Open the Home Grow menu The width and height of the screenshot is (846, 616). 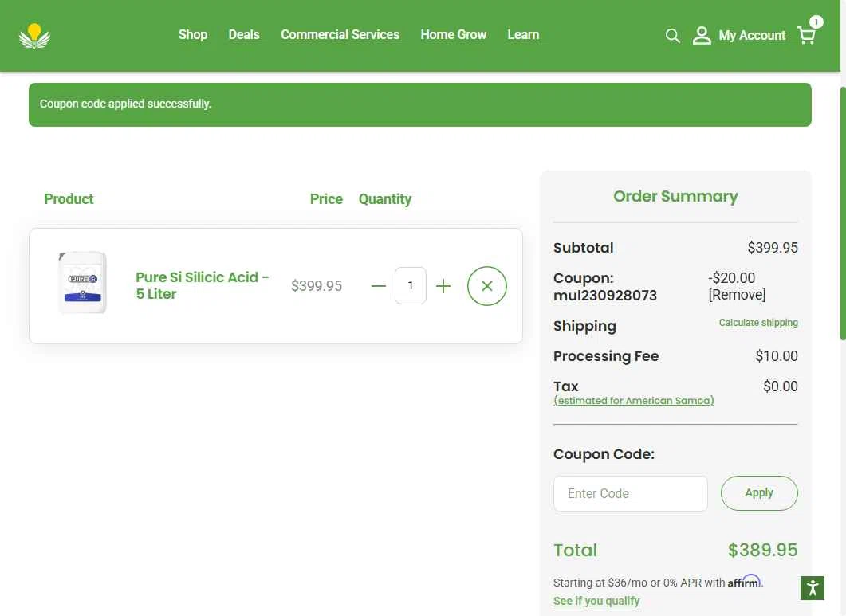pos(453,34)
